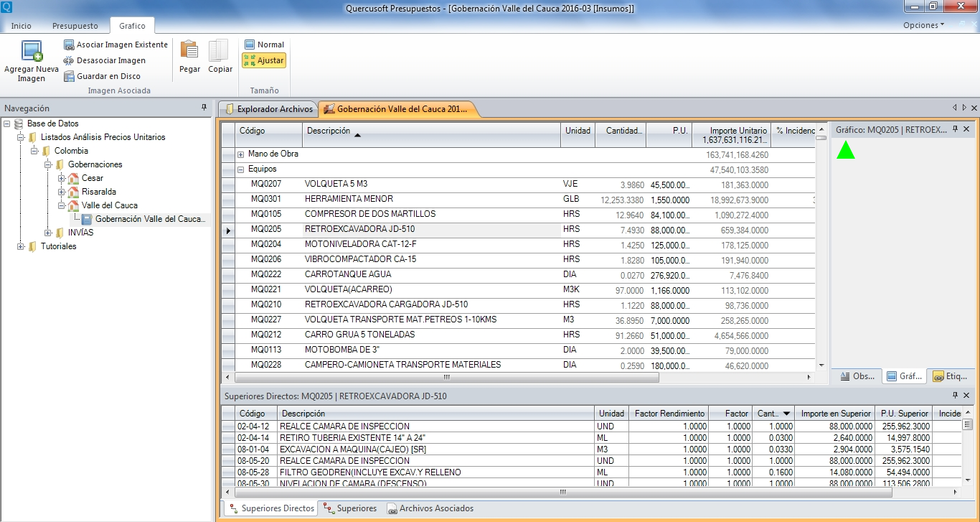The height and width of the screenshot is (522, 980).
Task: Click Asociar Imagen Existente
Action: [x=116, y=45]
